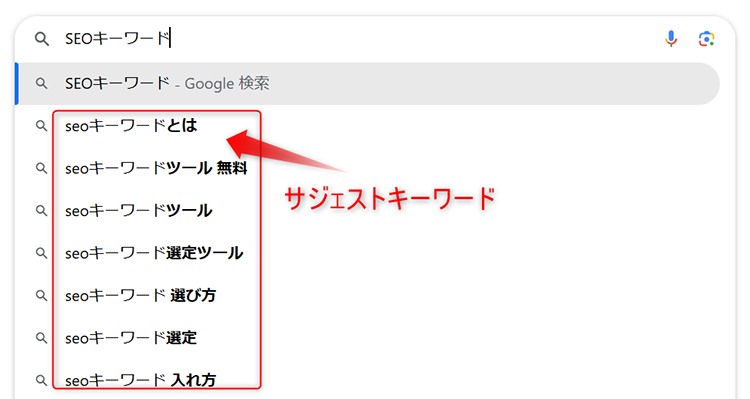Viewport: 750px width, 399px height.
Task: Select the 'SEOキーワード - Google 検索' suggestion row
Action: [x=367, y=84]
